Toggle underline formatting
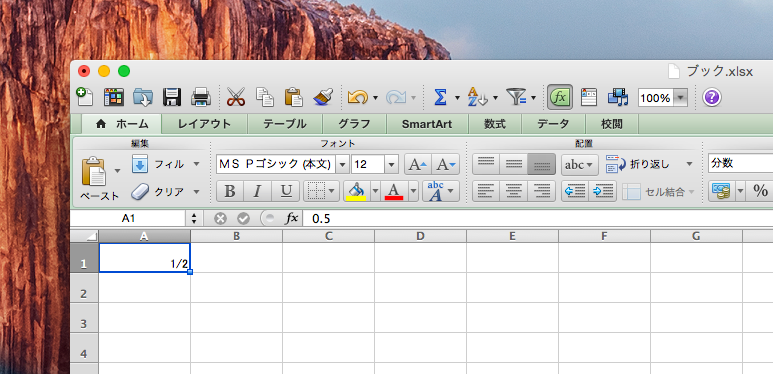Viewport: 773px width, 374px height. (x=285, y=191)
